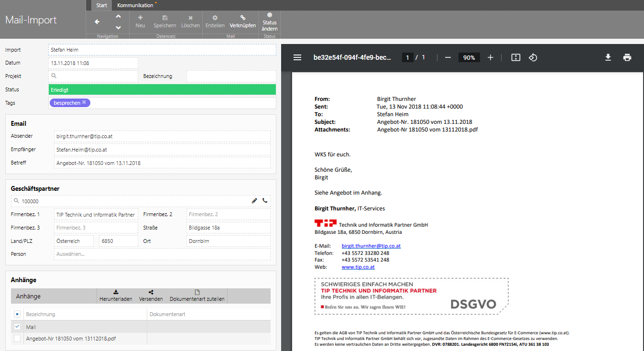644x351 pixels.
Task: Download selected attachments with Herunterladen
Action: coord(116,296)
